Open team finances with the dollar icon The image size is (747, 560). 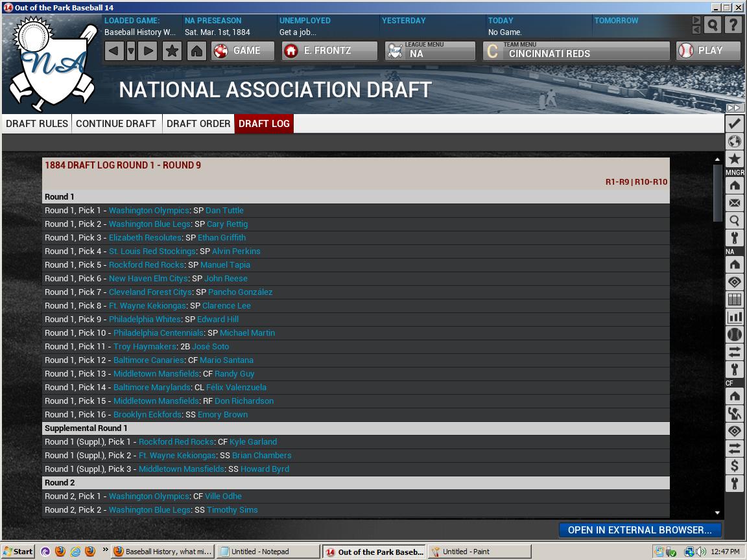[x=734, y=465]
